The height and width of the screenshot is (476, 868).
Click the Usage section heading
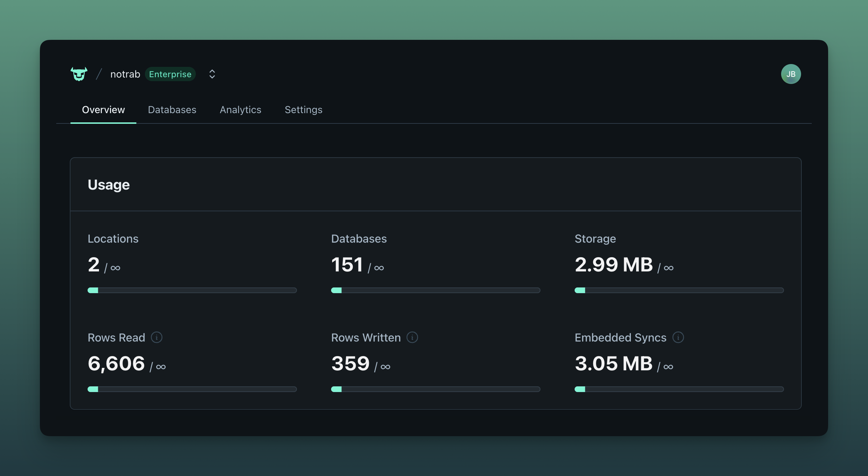click(x=109, y=185)
